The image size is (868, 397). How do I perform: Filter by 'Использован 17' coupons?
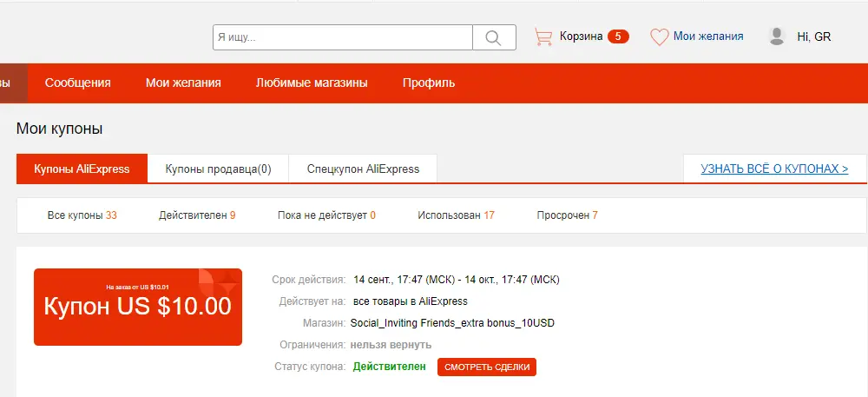tap(457, 215)
